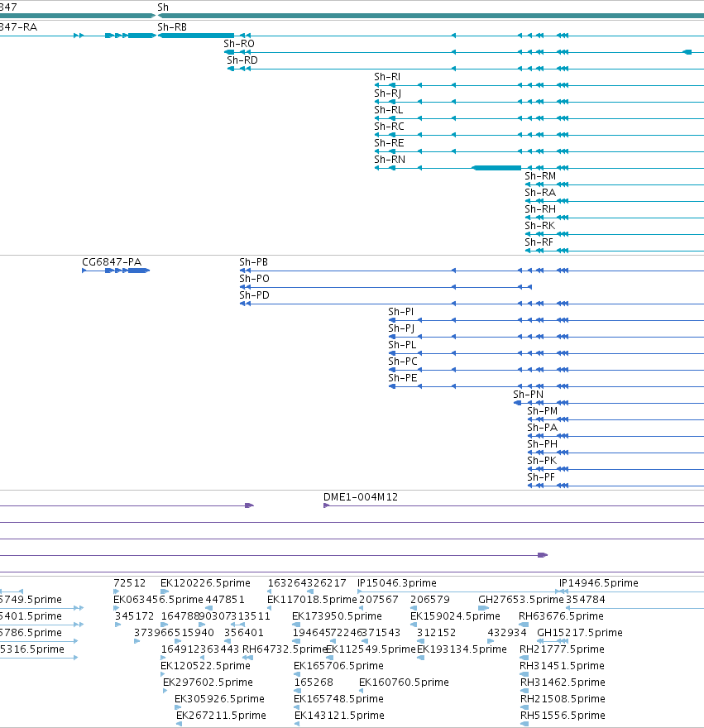Select RH64732.5prime EST label

click(x=285, y=649)
